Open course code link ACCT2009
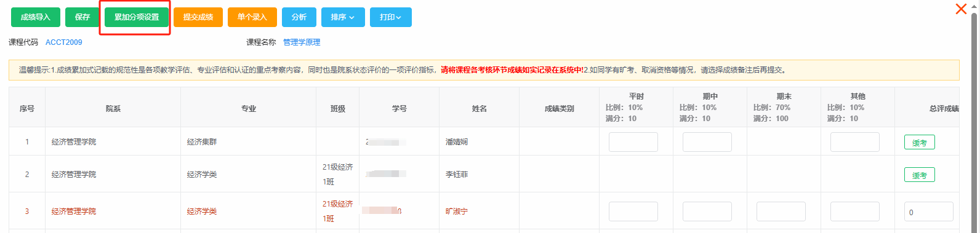The height and width of the screenshot is (233, 980). (x=64, y=42)
